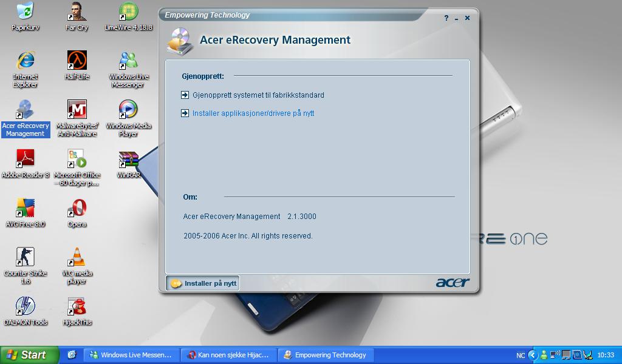Open the Installer på nytt tab
622x364 pixels.
coord(203,283)
